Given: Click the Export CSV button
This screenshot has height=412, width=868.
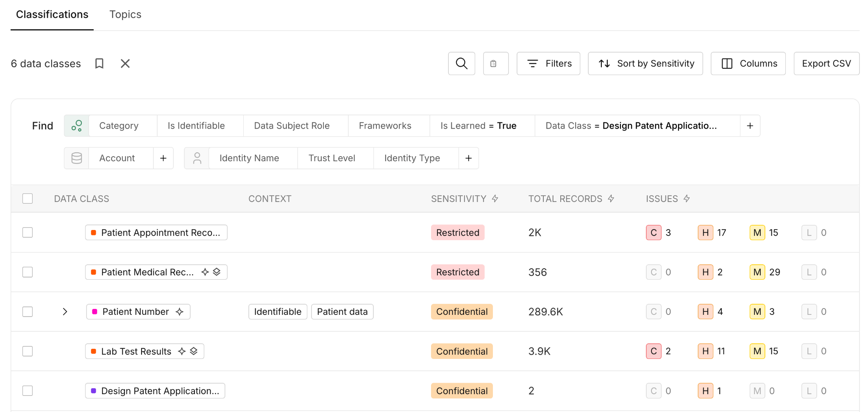Looking at the screenshot, I should click(x=826, y=64).
